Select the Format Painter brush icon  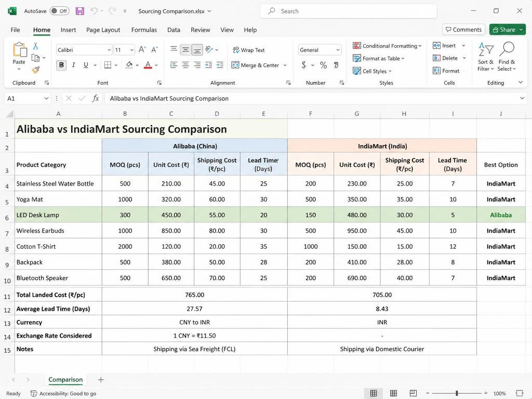36,70
